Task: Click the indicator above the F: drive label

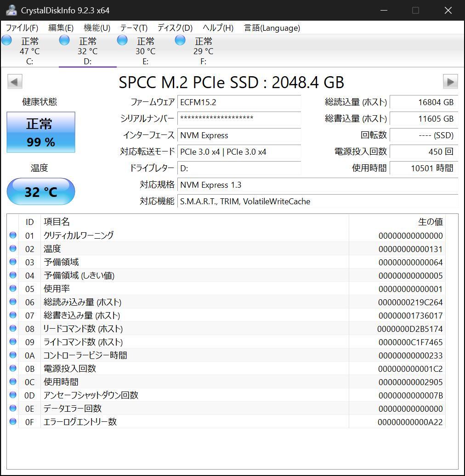Action: click(x=180, y=40)
